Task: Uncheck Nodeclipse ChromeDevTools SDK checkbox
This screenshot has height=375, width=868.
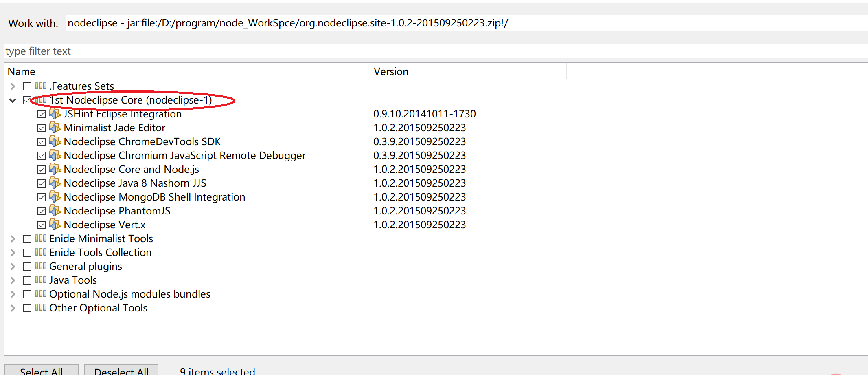Action: pos(42,142)
